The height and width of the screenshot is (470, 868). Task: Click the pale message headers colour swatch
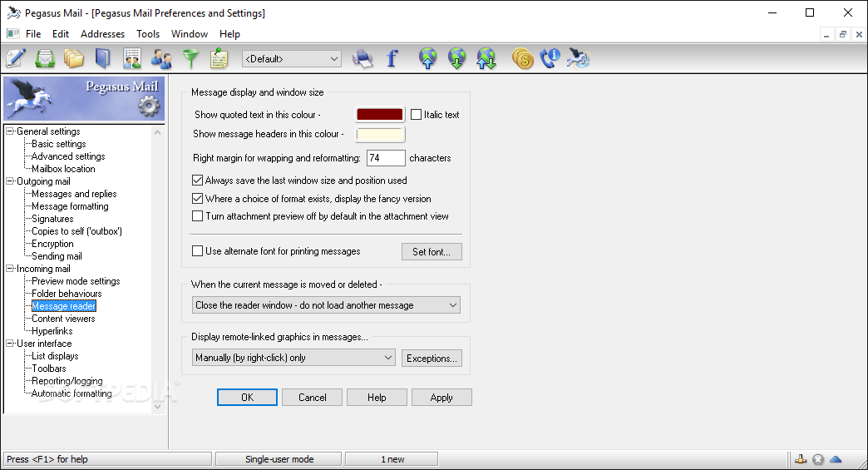(380, 134)
